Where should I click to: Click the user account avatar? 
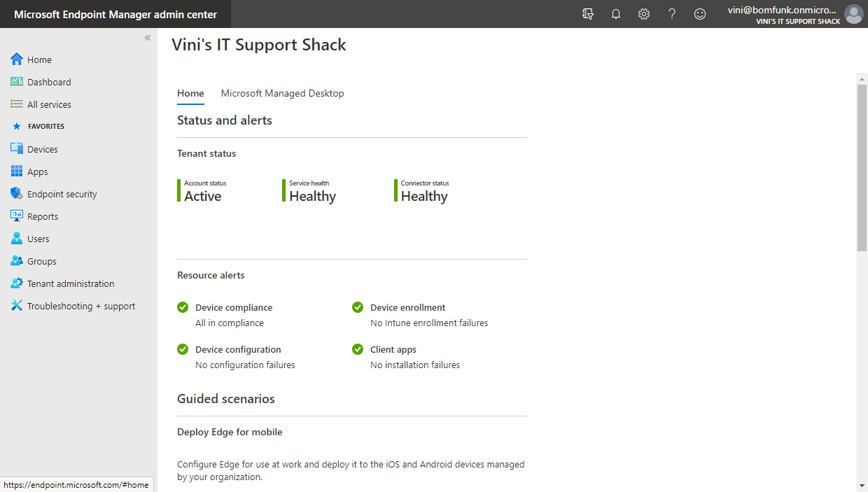[x=853, y=14]
